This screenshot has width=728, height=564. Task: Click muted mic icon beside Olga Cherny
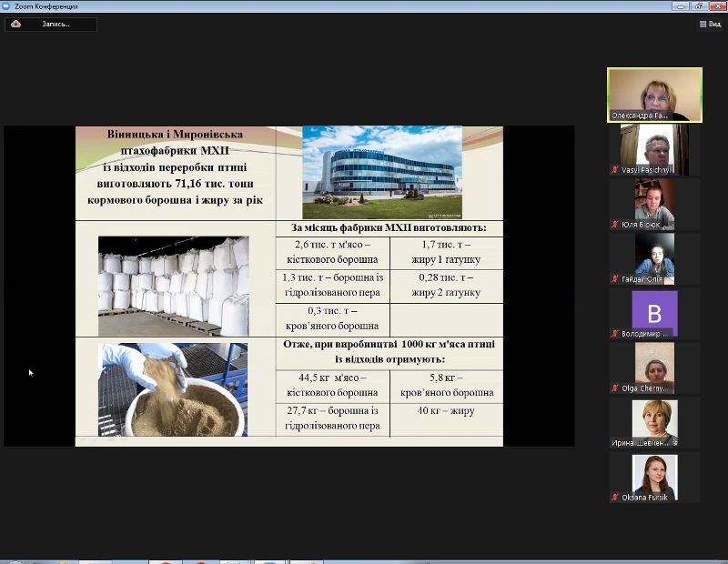(615, 388)
